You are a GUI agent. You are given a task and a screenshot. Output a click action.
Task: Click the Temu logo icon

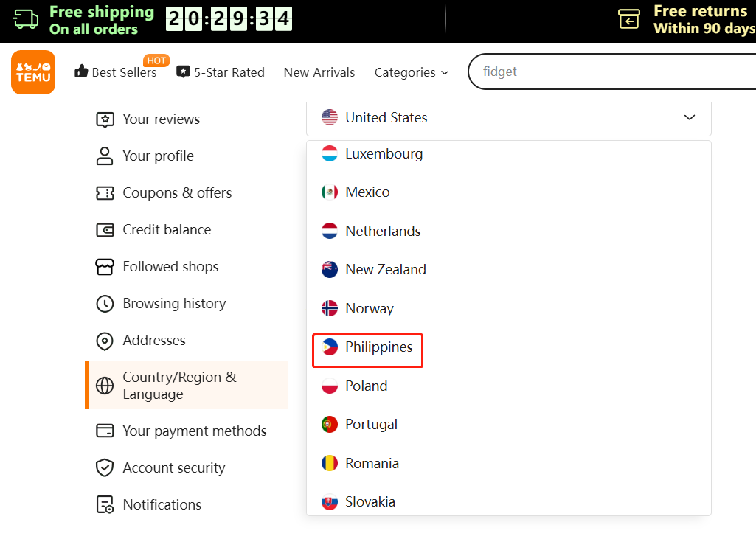[33, 72]
